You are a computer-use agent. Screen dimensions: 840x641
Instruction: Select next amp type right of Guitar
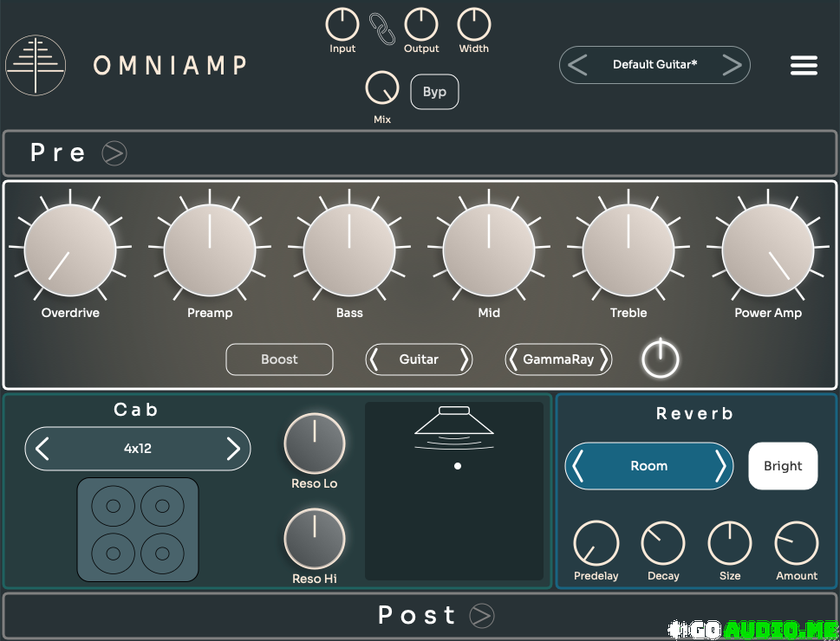click(465, 359)
